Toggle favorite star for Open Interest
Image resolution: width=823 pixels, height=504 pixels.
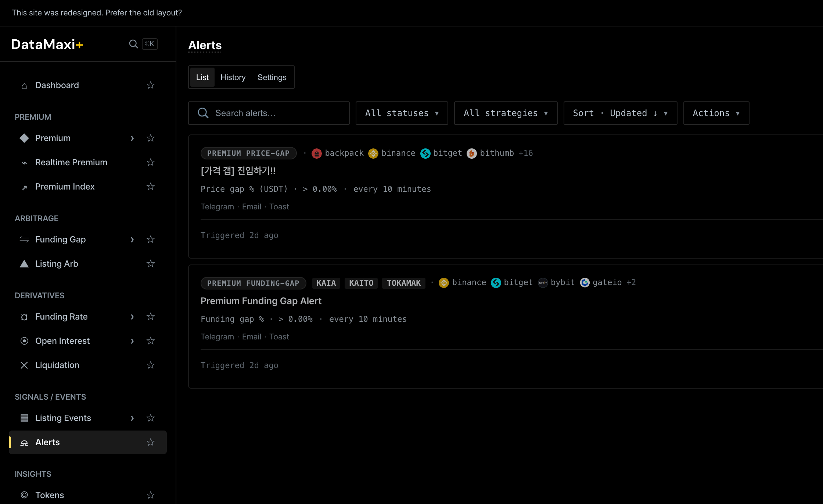pos(151,341)
